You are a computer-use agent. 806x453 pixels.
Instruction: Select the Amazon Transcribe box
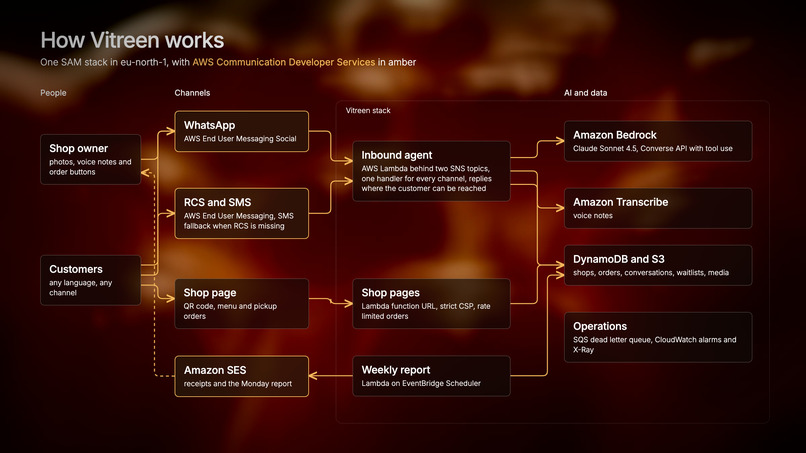point(658,208)
